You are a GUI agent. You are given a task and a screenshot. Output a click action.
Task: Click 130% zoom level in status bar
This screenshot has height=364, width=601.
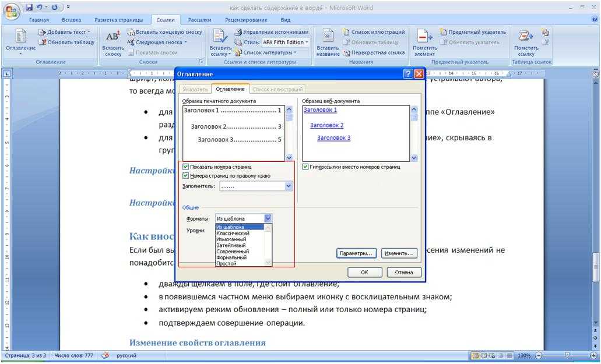coord(524,356)
